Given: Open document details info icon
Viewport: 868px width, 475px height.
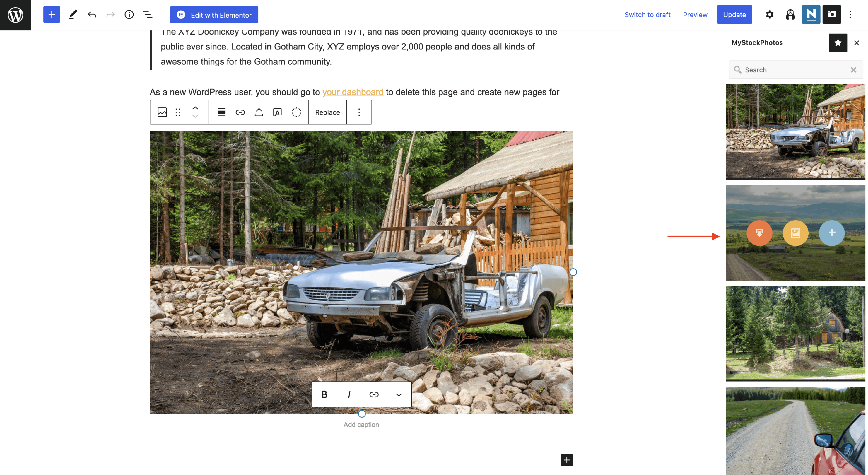Looking at the screenshot, I should (x=129, y=14).
